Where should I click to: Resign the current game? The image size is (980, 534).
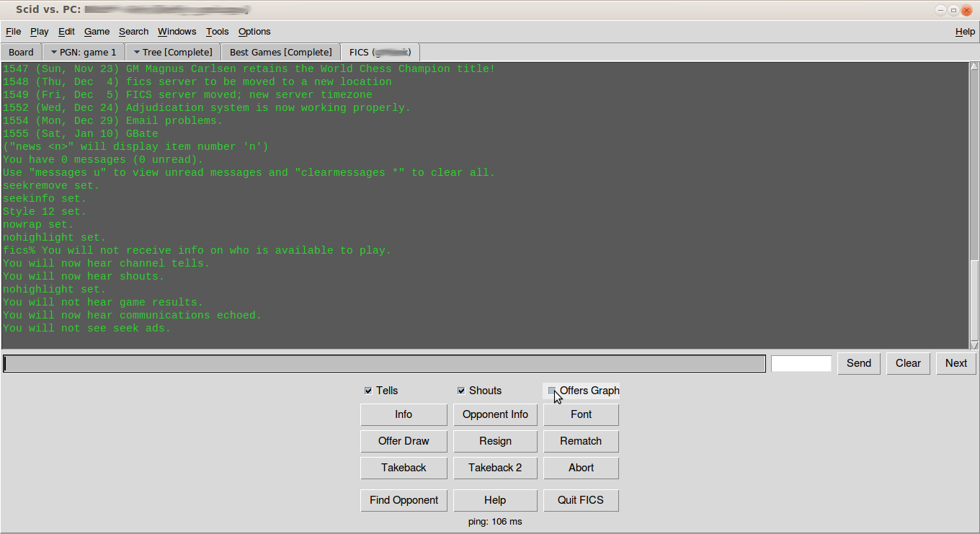[495, 441]
